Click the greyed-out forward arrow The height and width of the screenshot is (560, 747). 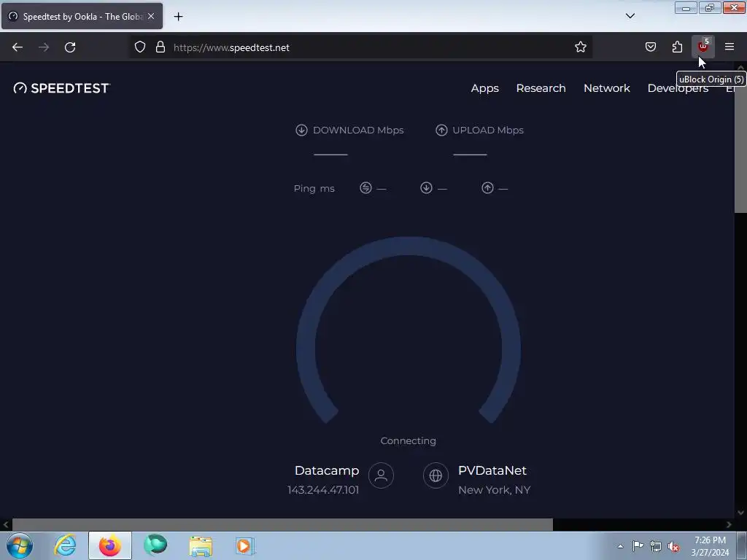(x=44, y=47)
